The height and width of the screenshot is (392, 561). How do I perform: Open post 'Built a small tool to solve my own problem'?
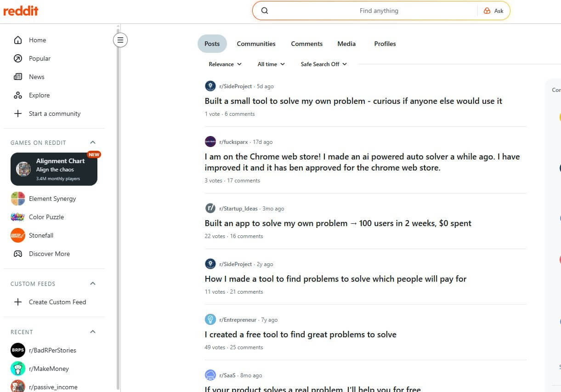[353, 101]
